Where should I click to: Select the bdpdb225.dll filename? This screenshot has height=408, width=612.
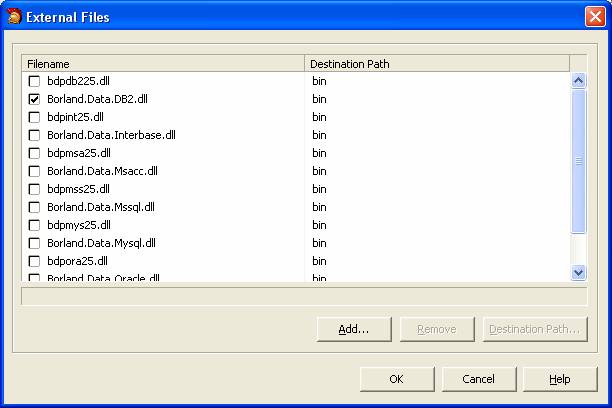(78, 81)
